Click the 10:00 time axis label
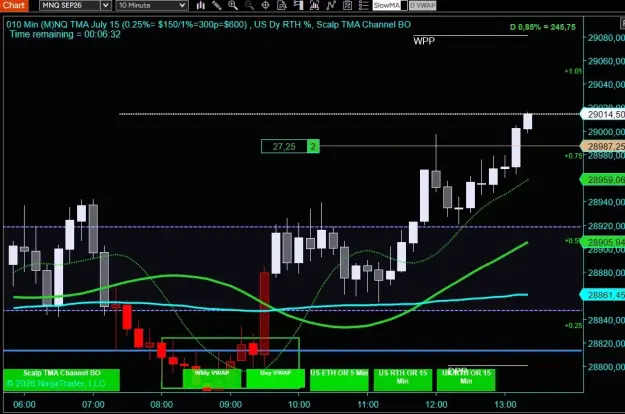 (x=299, y=404)
